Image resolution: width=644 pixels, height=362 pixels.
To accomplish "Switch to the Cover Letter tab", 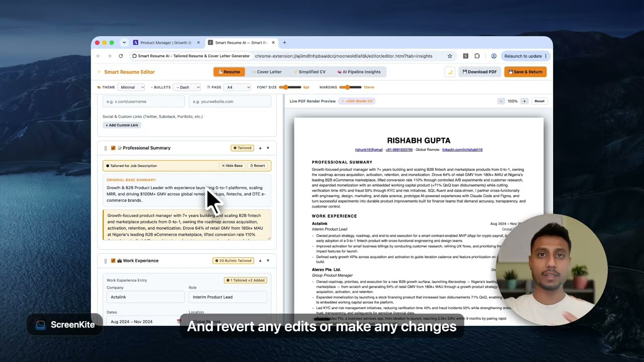I will click(x=267, y=72).
